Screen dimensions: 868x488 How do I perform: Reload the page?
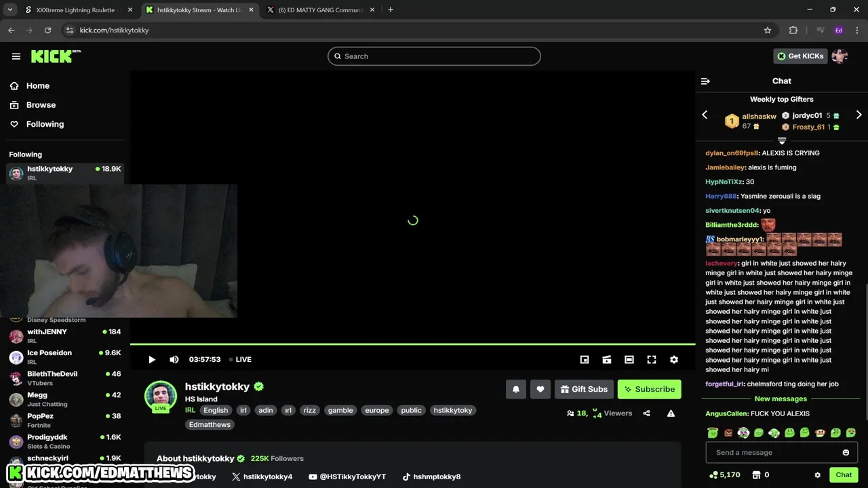point(47,30)
